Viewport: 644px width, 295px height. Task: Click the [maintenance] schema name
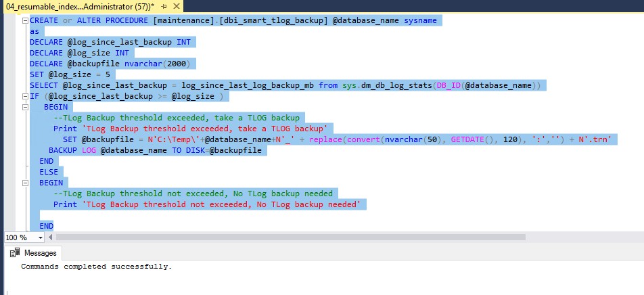click(x=183, y=20)
